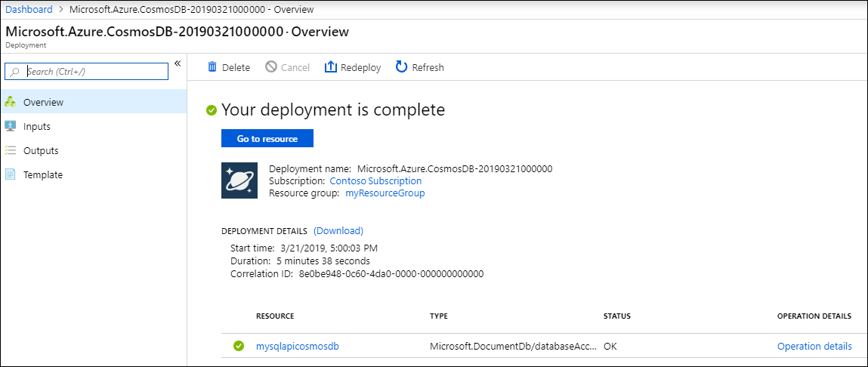This screenshot has height=367, width=868.
Task: Click the Delete toolbar label
Action: point(236,67)
